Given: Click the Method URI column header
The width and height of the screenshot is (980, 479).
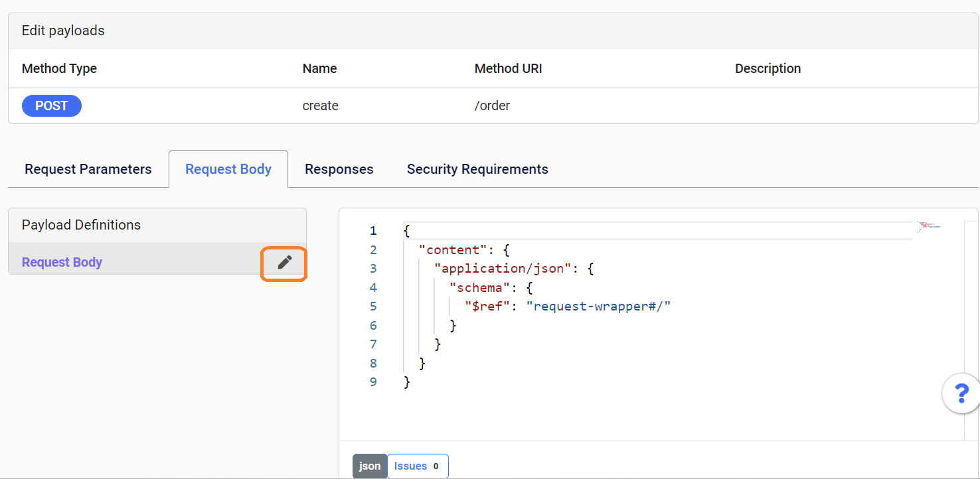Looking at the screenshot, I should (x=509, y=68).
